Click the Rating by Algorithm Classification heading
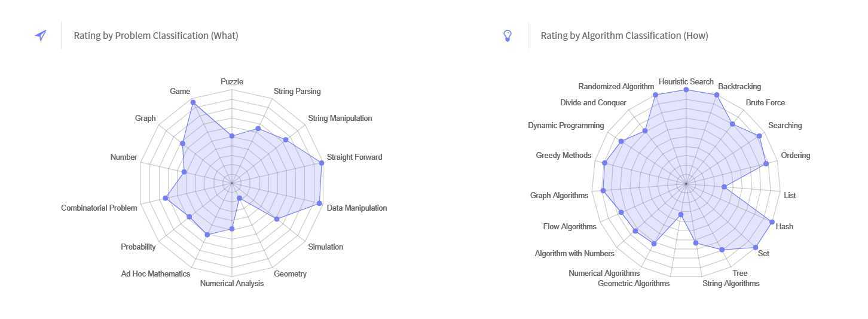This screenshot has width=868, height=319. click(624, 35)
